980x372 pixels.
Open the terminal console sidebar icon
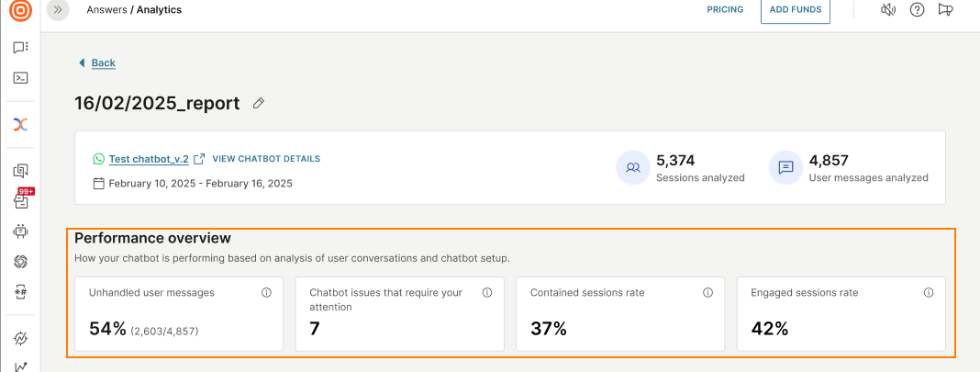[x=20, y=78]
